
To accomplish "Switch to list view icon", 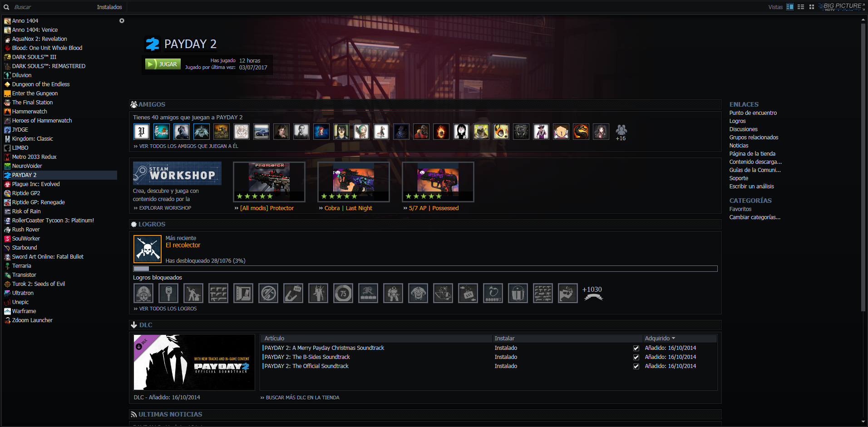I will (x=801, y=7).
